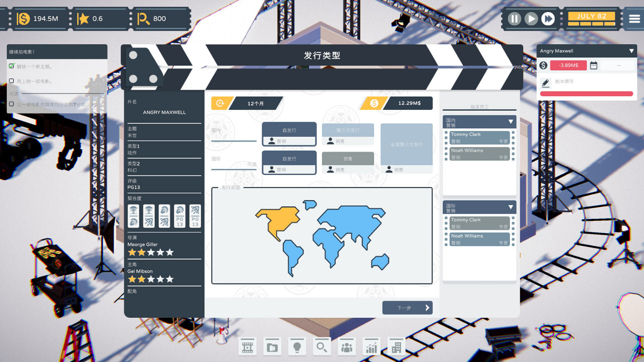This screenshot has width=644, height=362.
Task: Expand the 国际营销 staff dropdown
Action: click(510, 207)
